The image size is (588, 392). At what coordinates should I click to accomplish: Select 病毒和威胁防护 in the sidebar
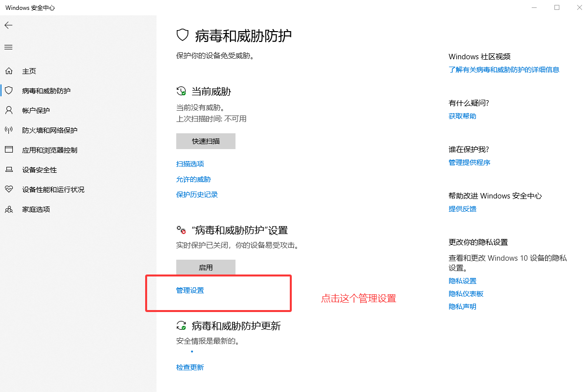tap(46, 91)
